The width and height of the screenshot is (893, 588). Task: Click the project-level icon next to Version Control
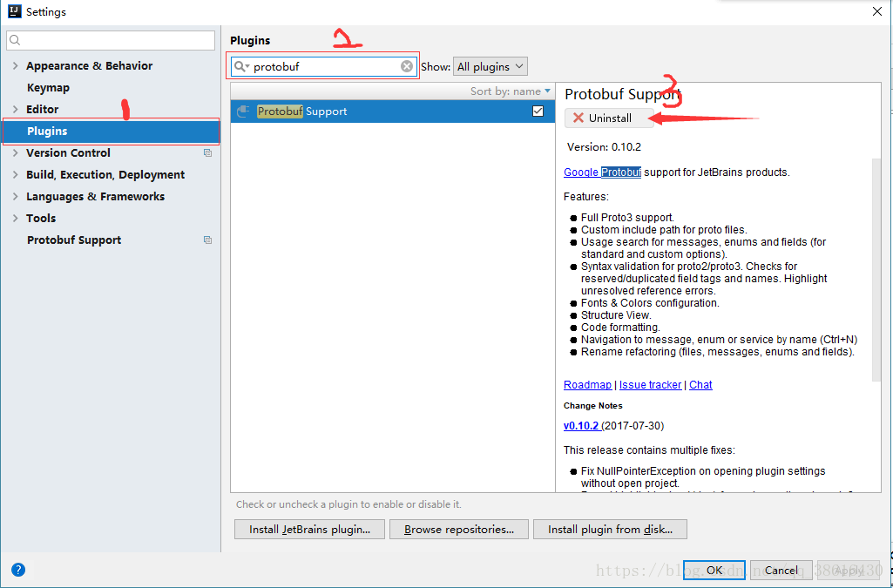(x=208, y=153)
